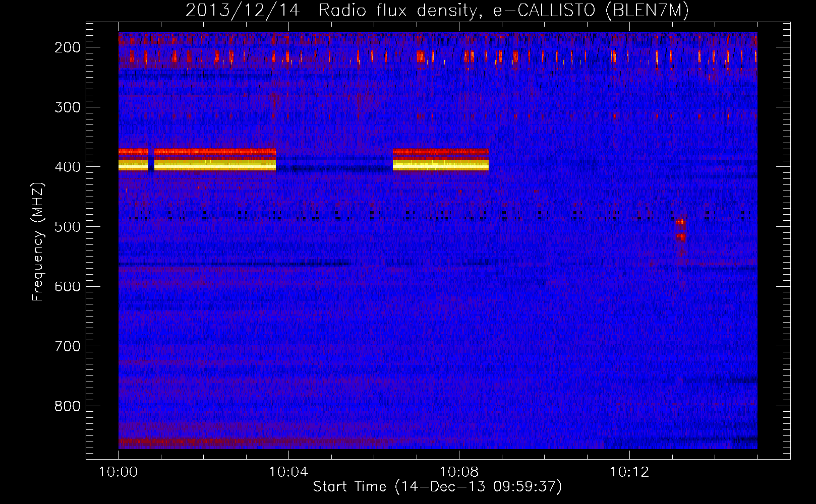Image resolution: width=816 pixels, height=504 pixels.
Task: Click the red burst near 500 MHz
Action: 681,230
